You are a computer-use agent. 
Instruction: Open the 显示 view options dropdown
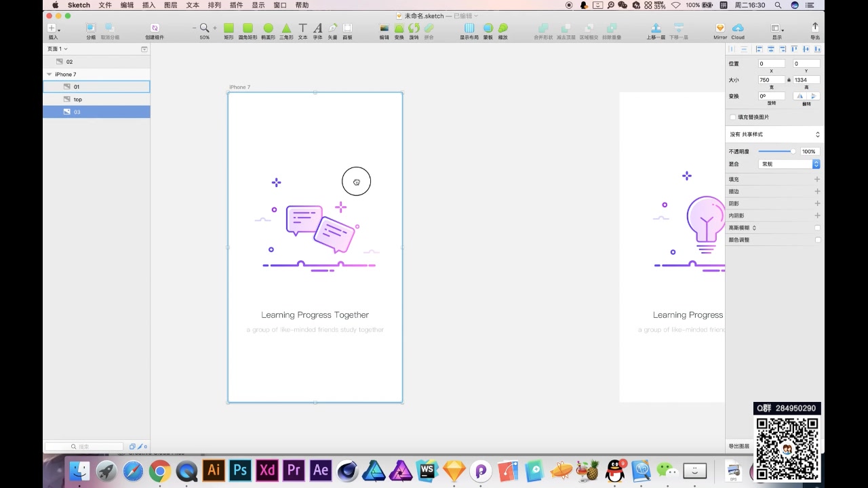(x=777, y=28)
